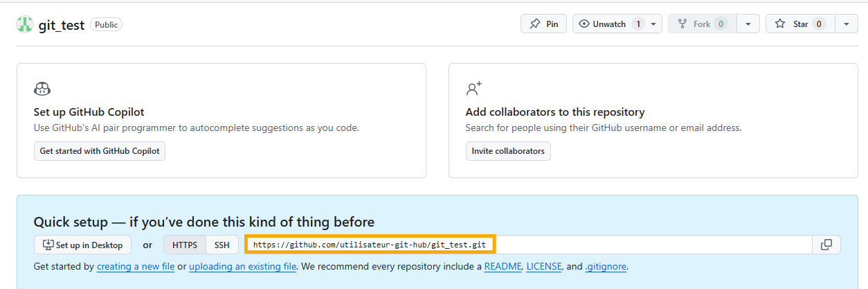The height and width of the screenshot is (289, 868).
Task: Click the Copilot icon in setup card
Action: [x=42, y=89]
